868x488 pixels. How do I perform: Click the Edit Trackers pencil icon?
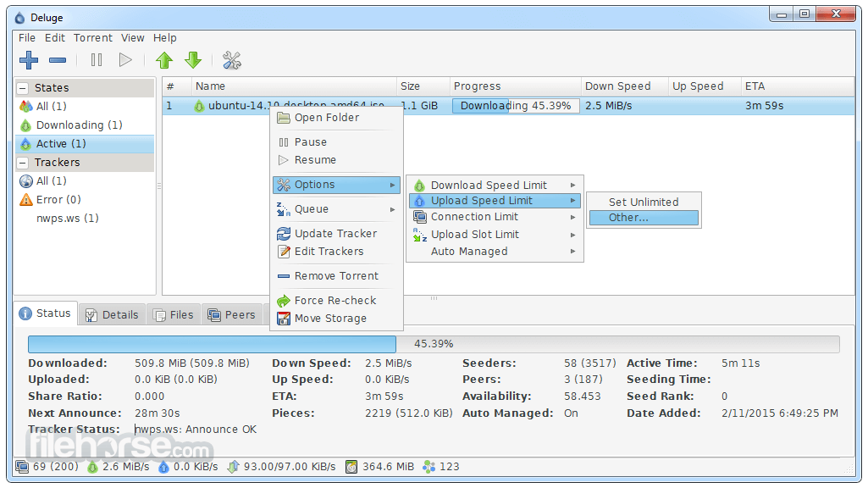pyautogui.click(x=284, y=252)
